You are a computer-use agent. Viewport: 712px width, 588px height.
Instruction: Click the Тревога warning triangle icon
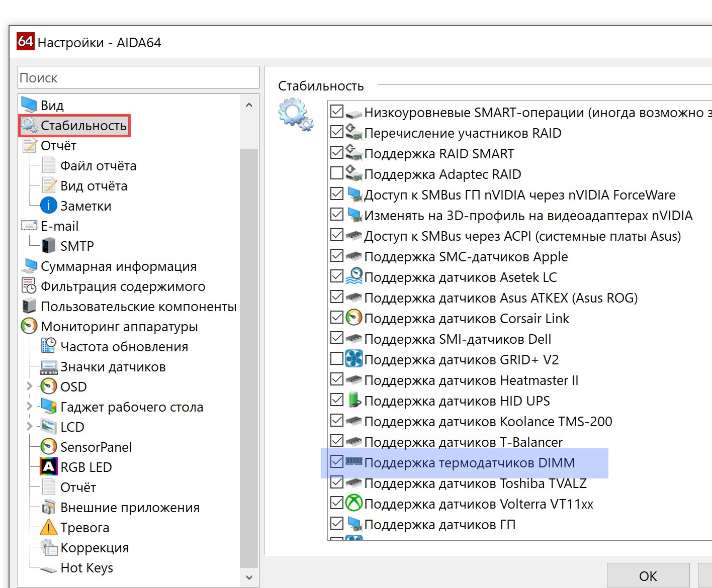[x=49, y=527]
